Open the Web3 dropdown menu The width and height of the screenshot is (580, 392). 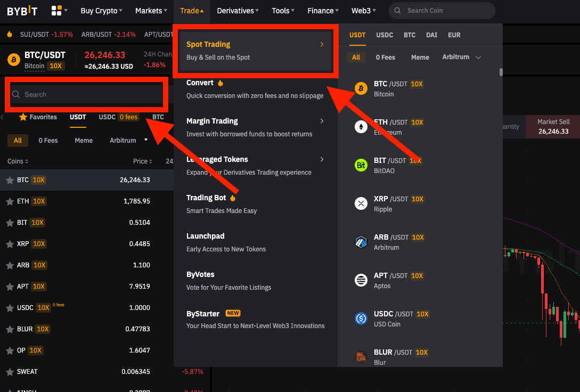click(x=364, y=11)
